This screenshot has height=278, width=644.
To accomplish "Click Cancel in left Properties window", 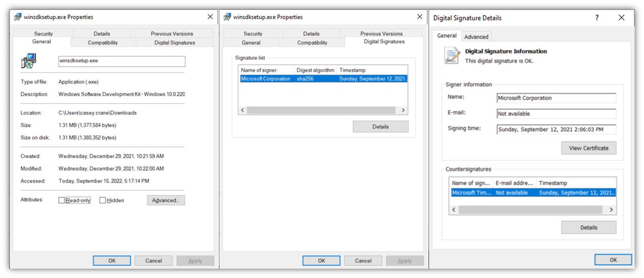I will [154, 261].
